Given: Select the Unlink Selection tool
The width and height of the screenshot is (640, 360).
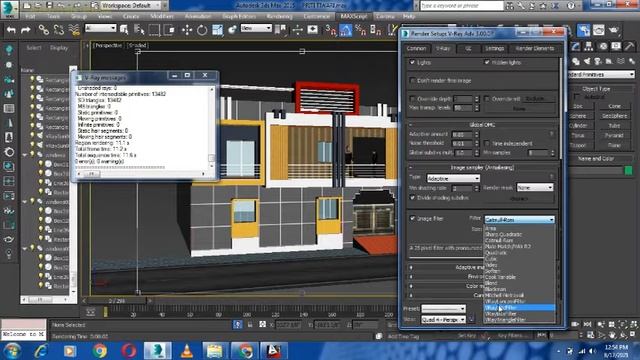Looking at the screenshot, I should click(x=59, y=30).
